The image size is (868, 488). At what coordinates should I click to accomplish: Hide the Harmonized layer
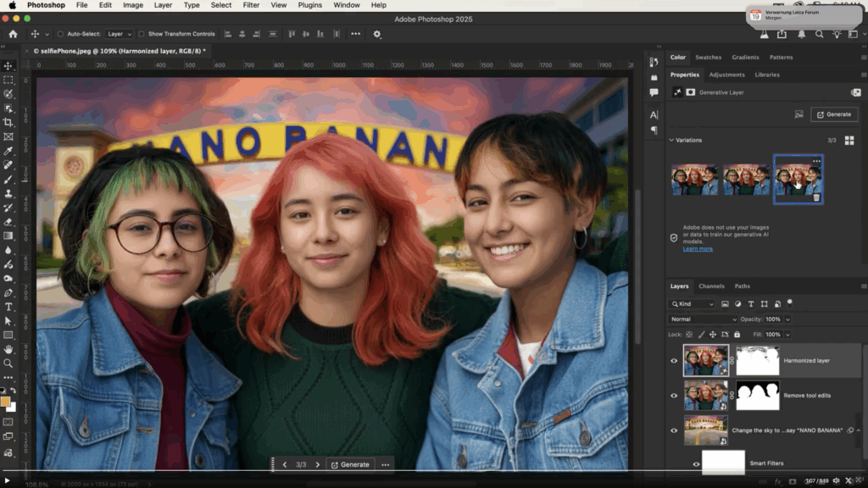(x=675, y=361)
